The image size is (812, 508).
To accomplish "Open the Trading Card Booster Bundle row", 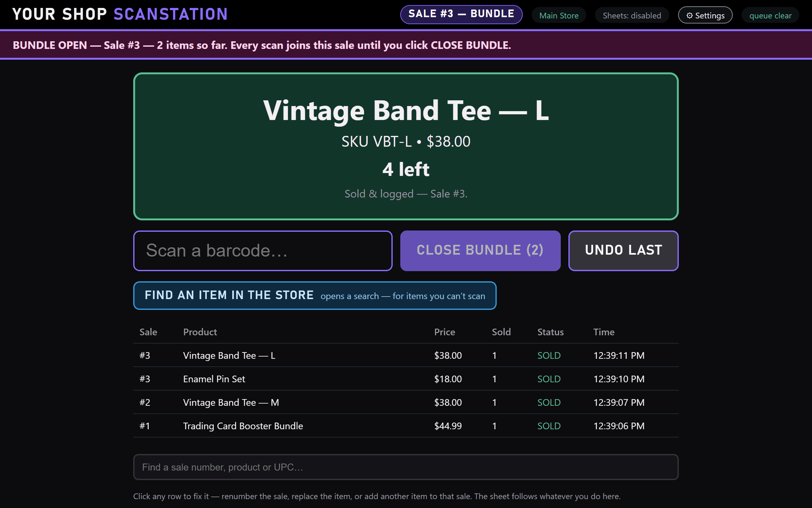I will click(406, 426).
